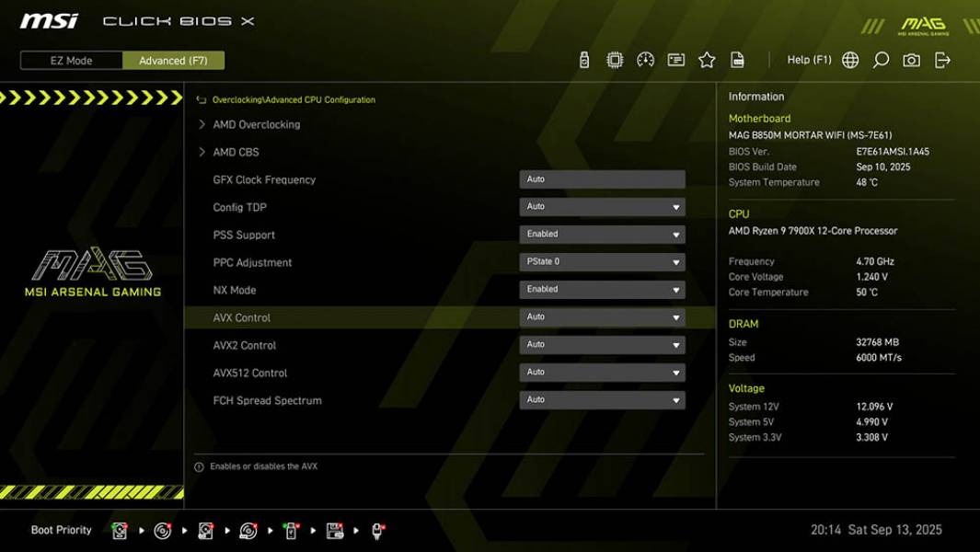Open the memo notes icon

coord(675,58)
